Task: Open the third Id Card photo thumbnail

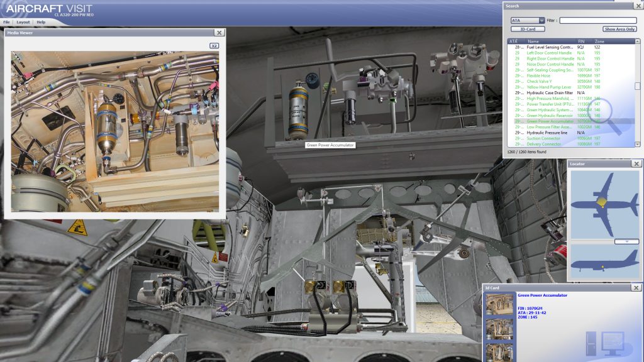Action: [x=499, y=352]
